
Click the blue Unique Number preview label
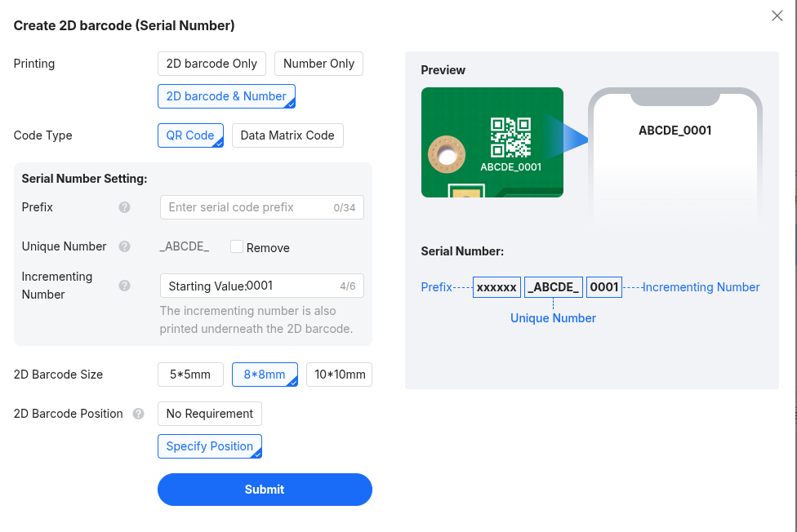coord(553,318)
